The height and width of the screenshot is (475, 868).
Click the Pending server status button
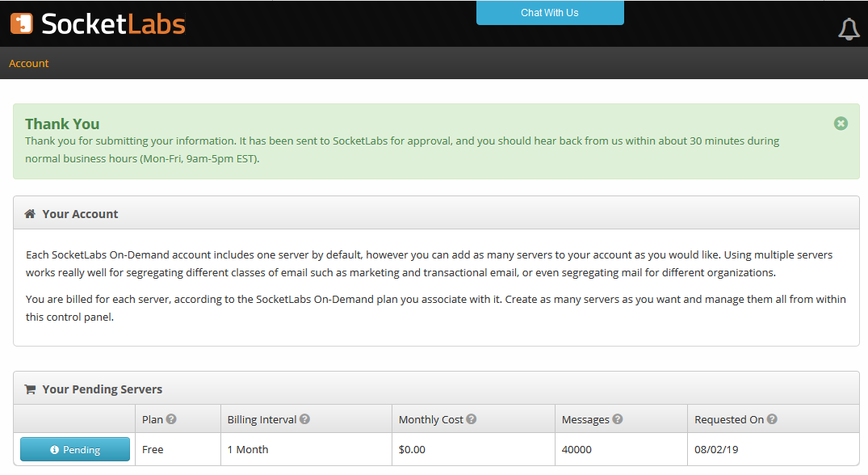pyautogui.click(x=75, y=449)
